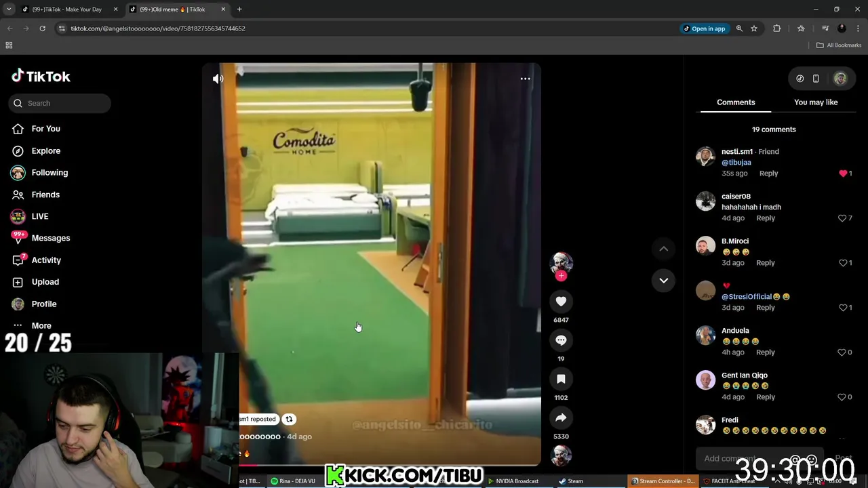Open Explore in sidebar
This screenshot has width=868, height=488.
(45, 150)
